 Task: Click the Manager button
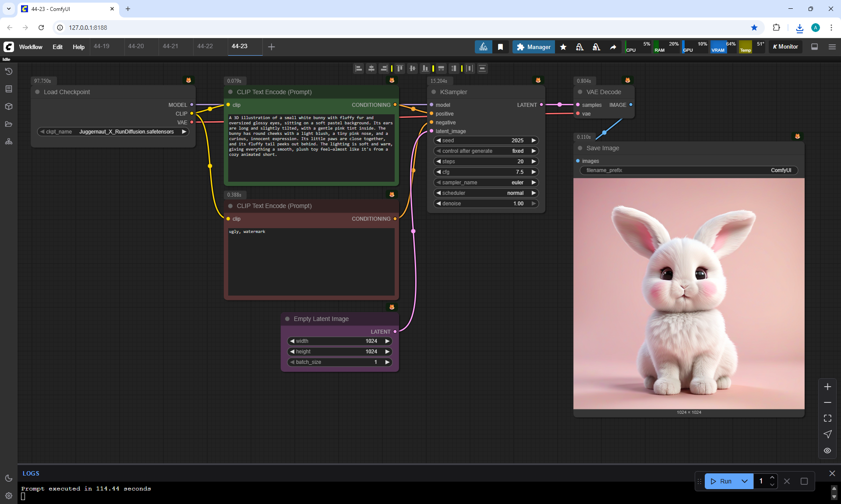[534, 47]
